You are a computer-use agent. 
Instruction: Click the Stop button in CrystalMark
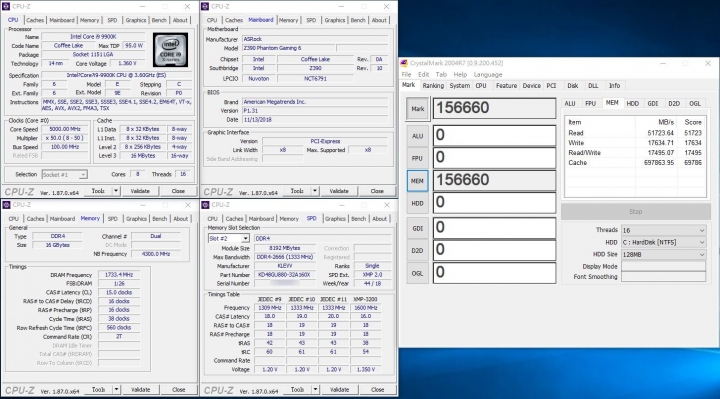coord(636,212)
